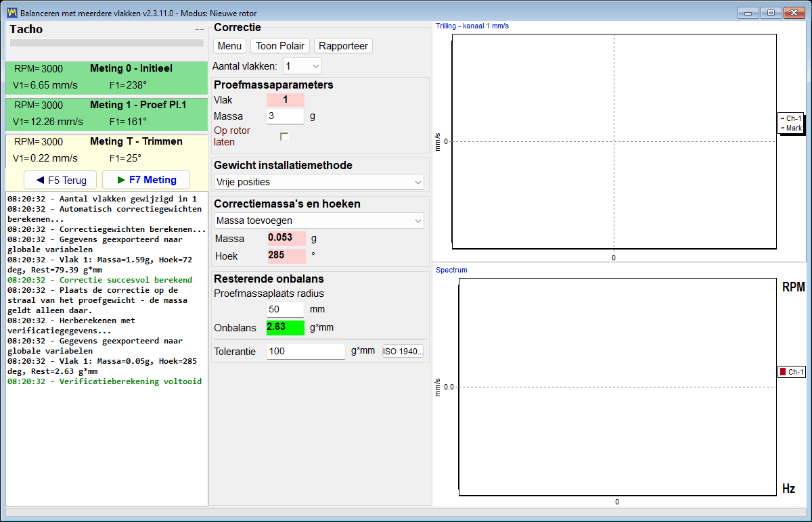Open the ISO 1940 tolerance calculator button
The image size is (812, 522).
[403, 352]
